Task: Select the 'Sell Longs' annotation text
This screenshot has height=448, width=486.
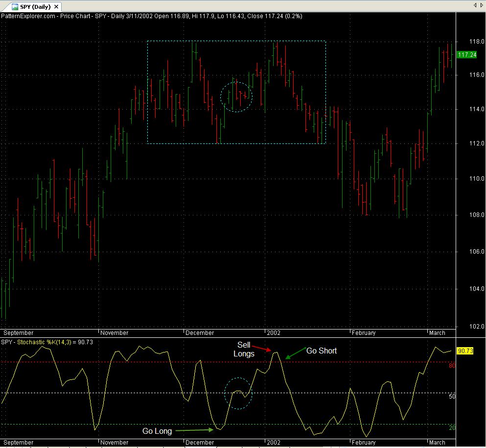Action: [x=244, y=350]
